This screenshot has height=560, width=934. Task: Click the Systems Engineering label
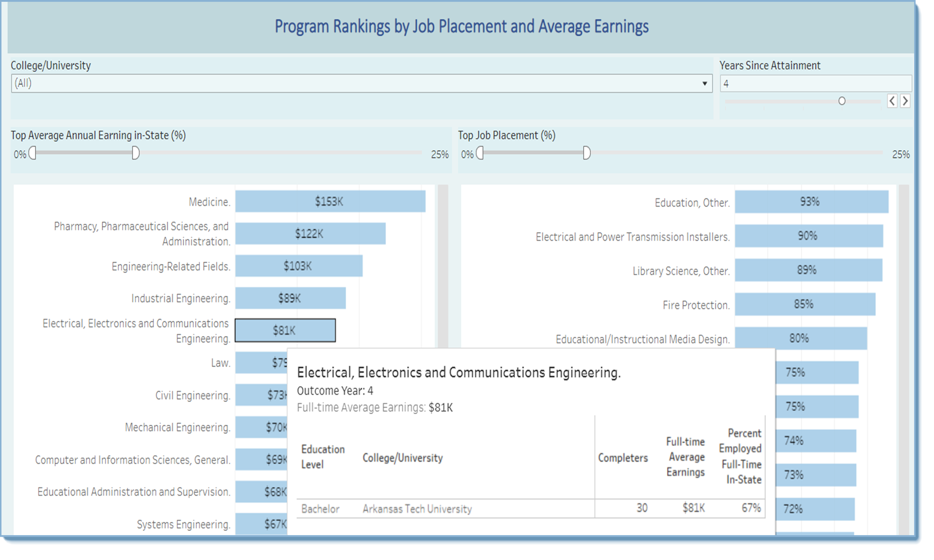click(184, 525)
